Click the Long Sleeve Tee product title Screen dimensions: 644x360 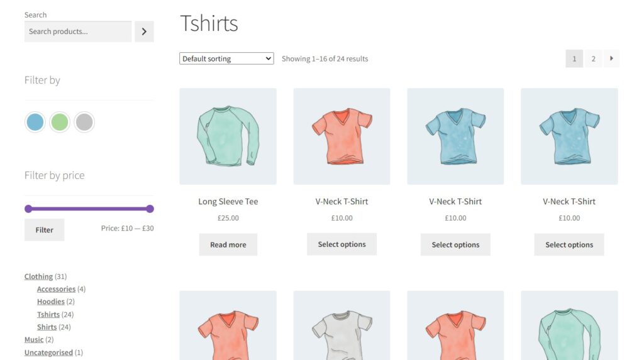click(228, 202)
